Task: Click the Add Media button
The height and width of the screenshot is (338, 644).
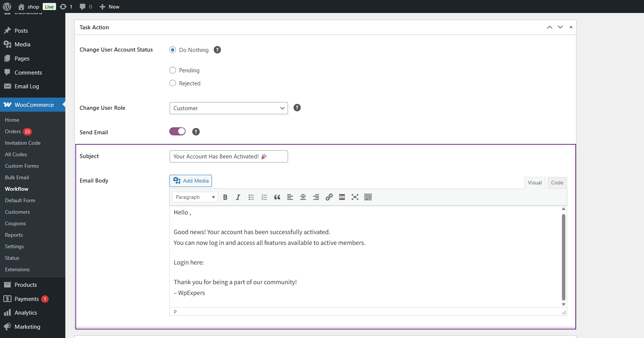Action: pyautogui.click(x=191, y=181)
